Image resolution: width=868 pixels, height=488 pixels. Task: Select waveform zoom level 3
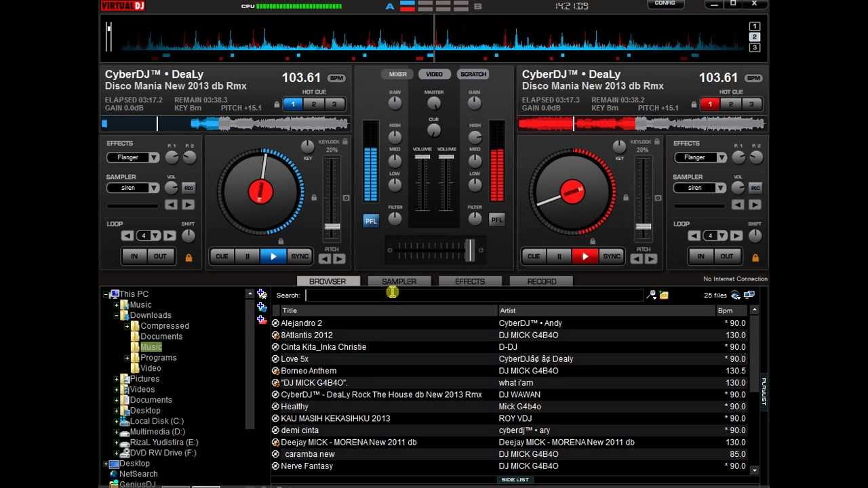754,47
